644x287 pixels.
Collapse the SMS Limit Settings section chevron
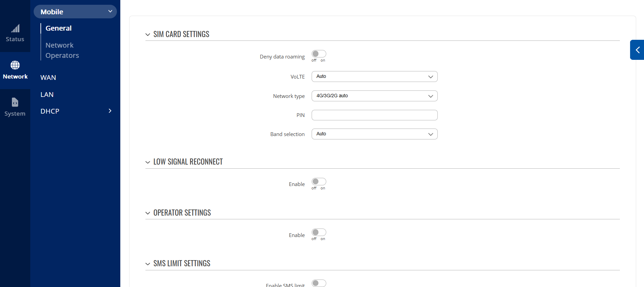148,264
